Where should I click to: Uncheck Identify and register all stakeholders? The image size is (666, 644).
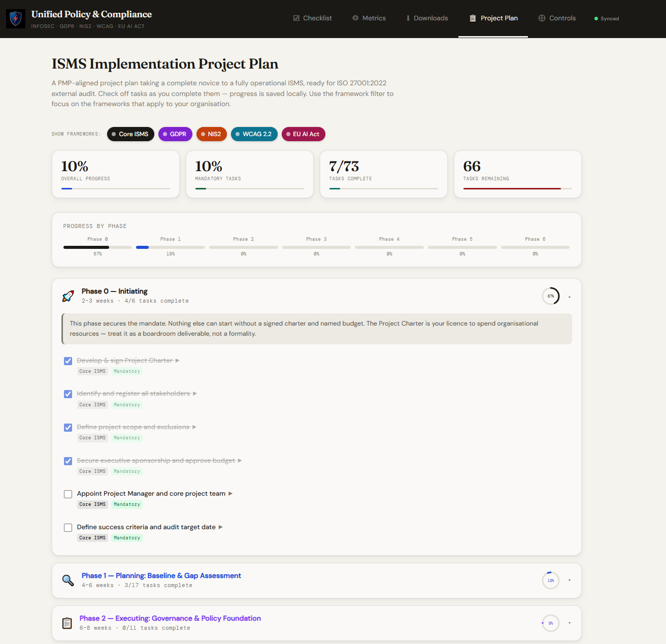tap(68, 394)
